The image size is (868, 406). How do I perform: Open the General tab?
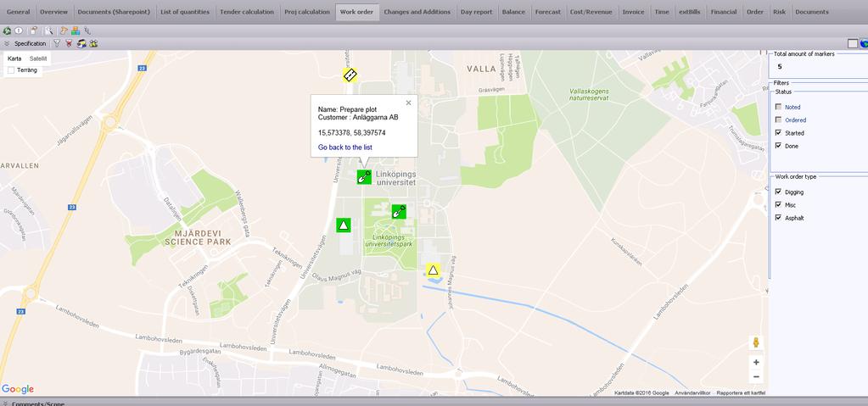[x=19, y=12]
